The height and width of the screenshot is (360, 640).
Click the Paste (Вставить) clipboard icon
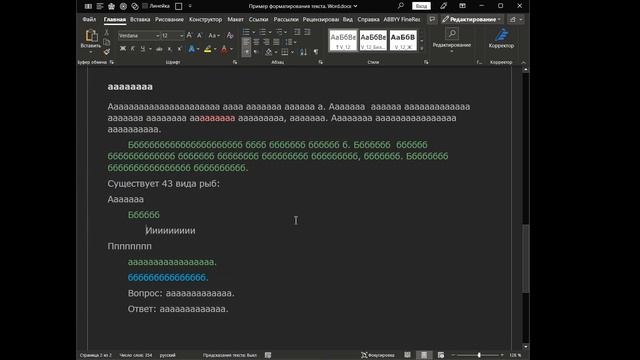point(91,36)
